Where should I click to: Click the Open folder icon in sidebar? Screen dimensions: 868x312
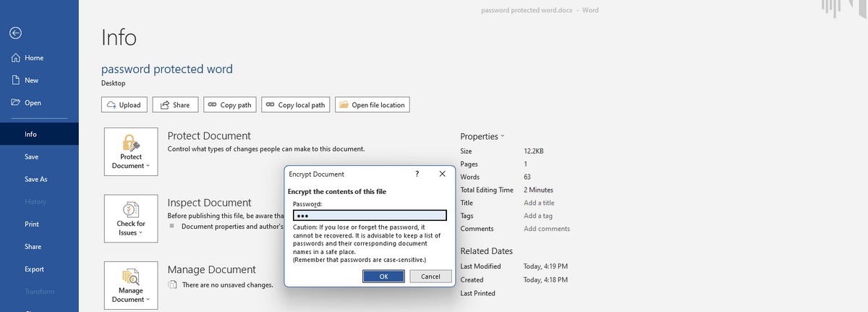pos(15,103)
